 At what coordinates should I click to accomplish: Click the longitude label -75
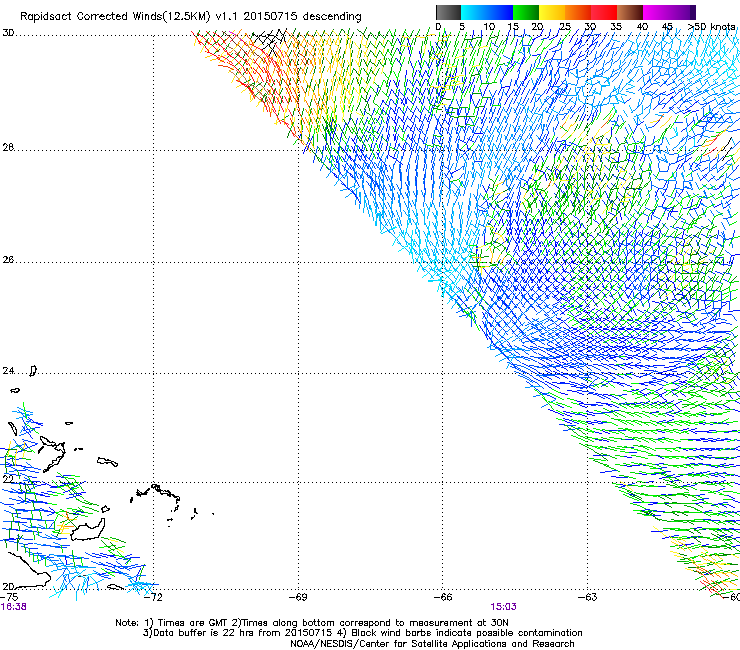9,597
